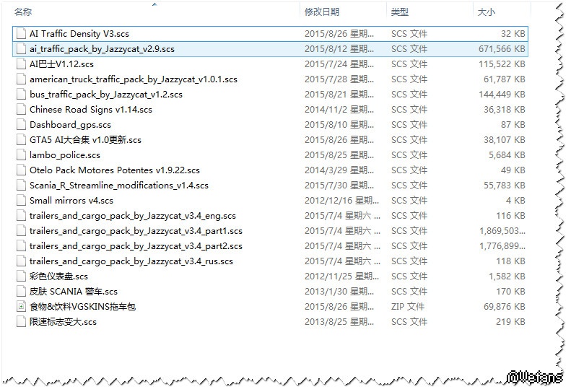The width and height of the screenshot is (571, 392).
Task: Sort files by the 大小 column header
Action: [x=487, y=12]
